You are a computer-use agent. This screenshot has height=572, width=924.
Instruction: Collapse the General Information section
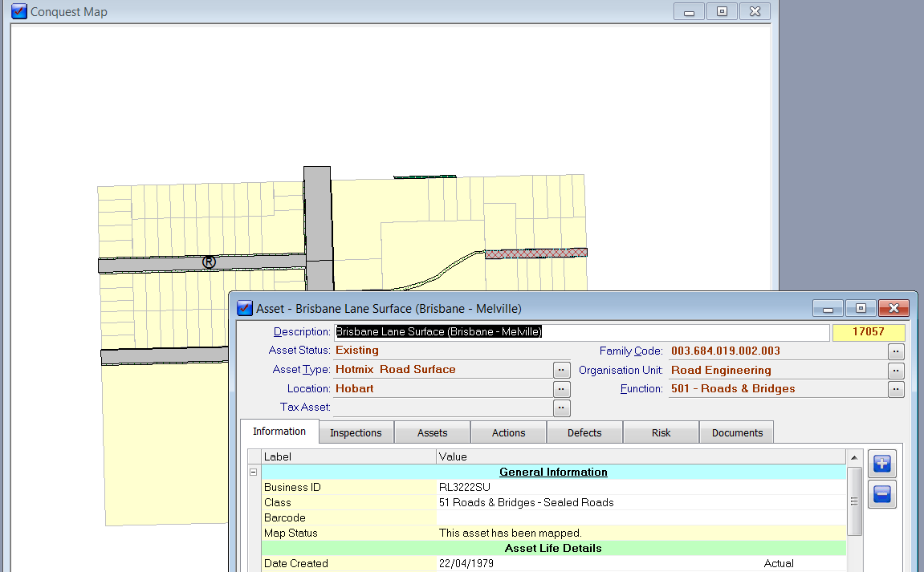254,472
